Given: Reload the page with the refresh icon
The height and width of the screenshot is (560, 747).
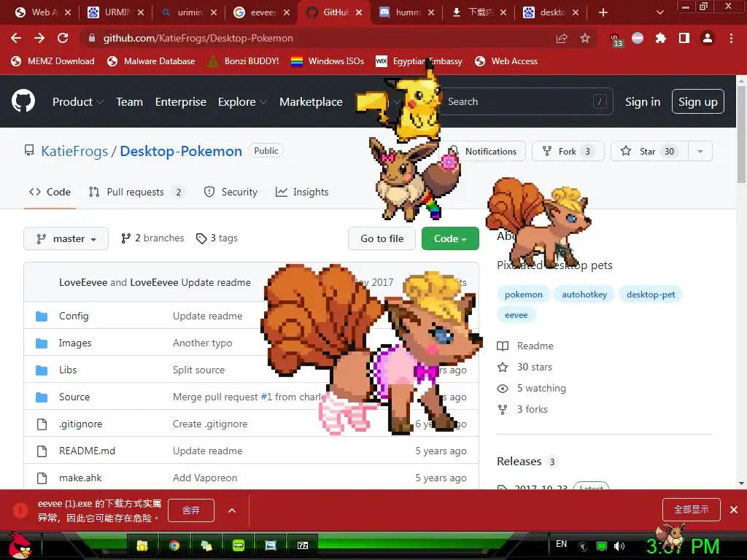Looking at the screenshot, I should (63, 38).
